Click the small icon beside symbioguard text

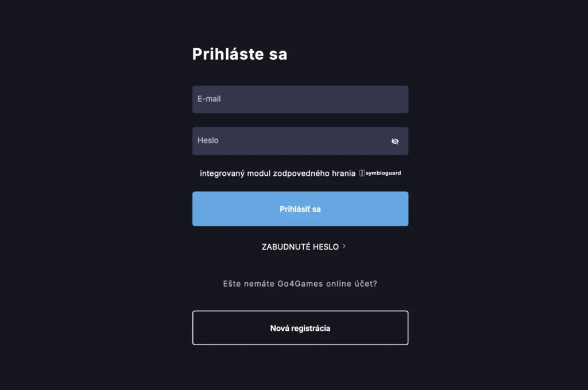[362, 172]
